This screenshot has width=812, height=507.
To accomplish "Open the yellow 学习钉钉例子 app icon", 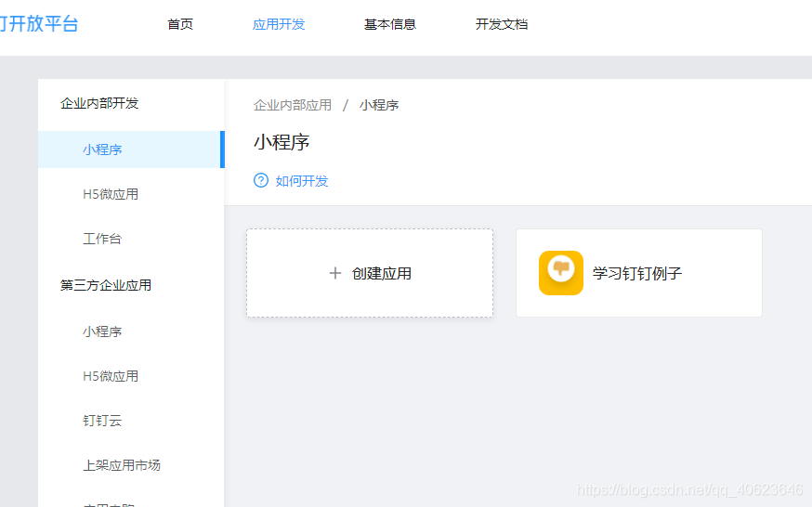I will pyautogui.click(x=561, y=273).
